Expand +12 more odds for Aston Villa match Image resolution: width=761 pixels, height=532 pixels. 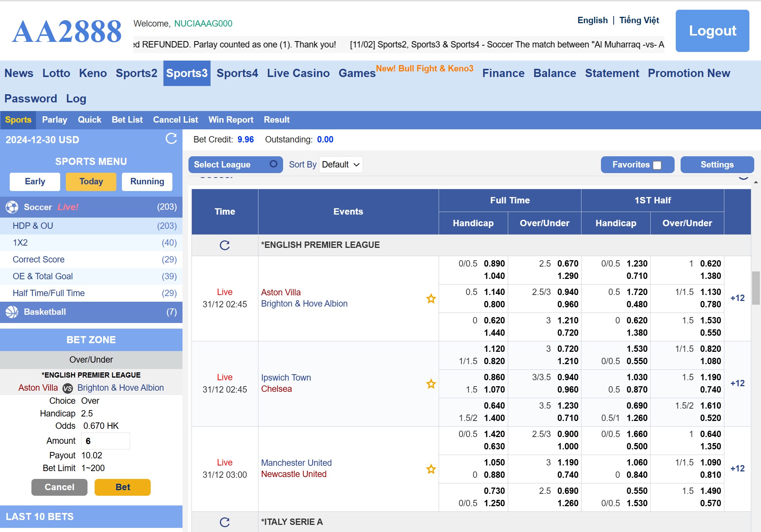737,298
